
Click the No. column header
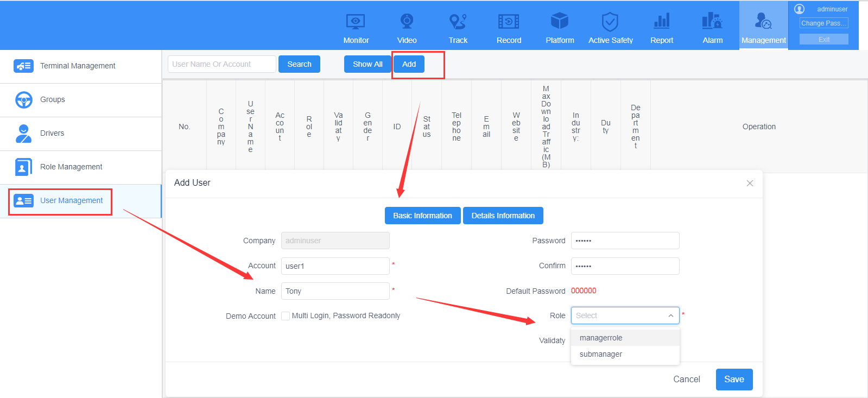pos(185,127)
